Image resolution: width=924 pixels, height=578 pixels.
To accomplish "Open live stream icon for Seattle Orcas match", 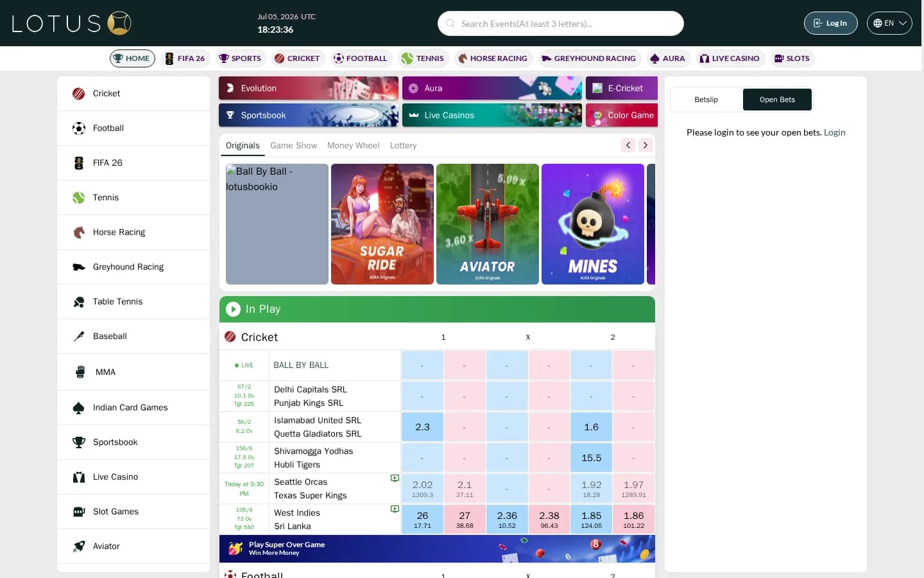I will (395, 478).
